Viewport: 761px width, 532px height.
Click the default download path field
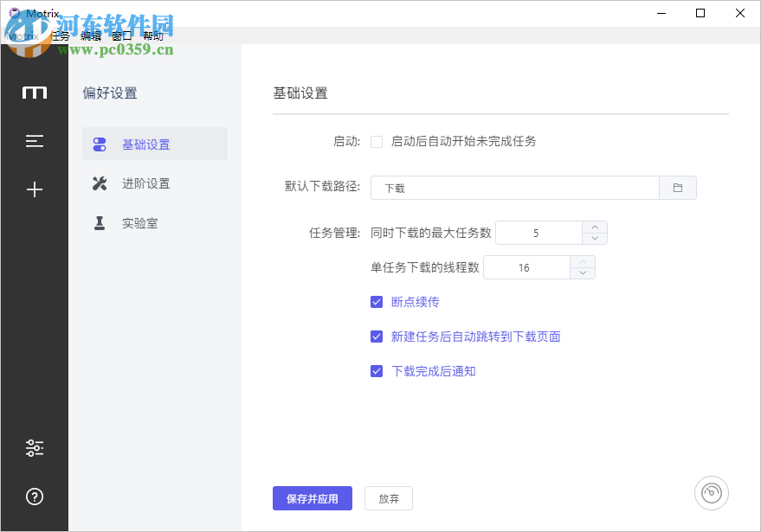coord(515,188)
